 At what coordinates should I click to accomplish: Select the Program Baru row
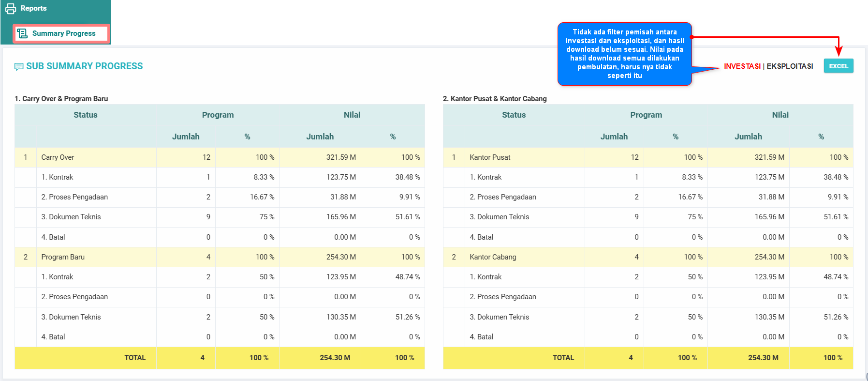point(63,257)
